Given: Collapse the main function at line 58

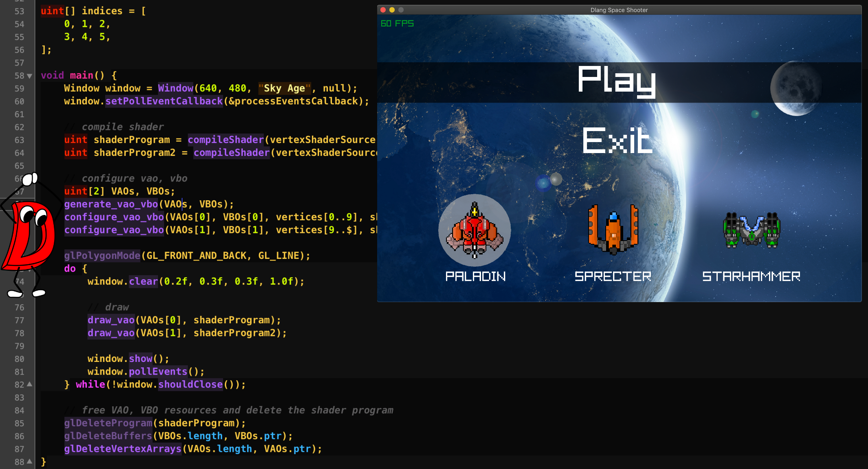Looking at the screenshot, I should click(29, 76).
